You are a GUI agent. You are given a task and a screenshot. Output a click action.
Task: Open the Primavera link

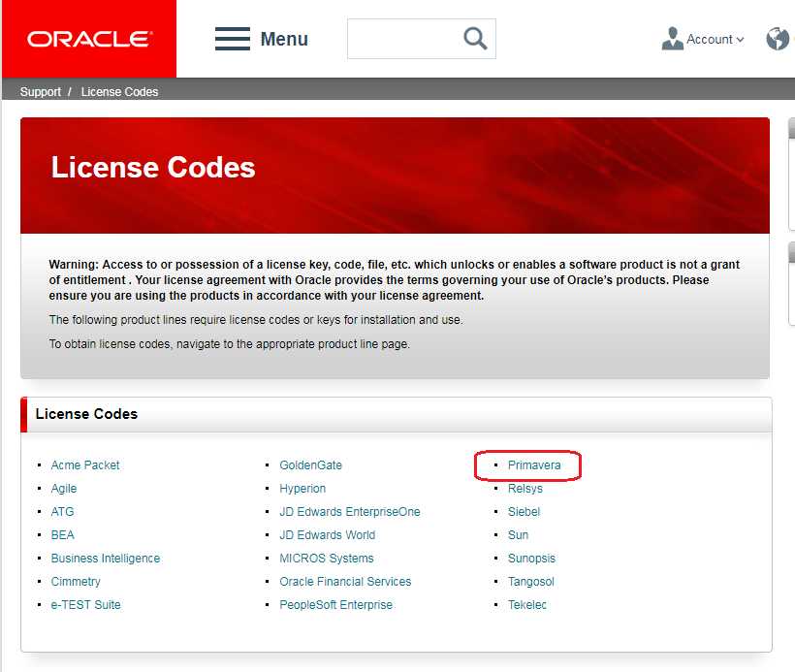pos(534,465)
